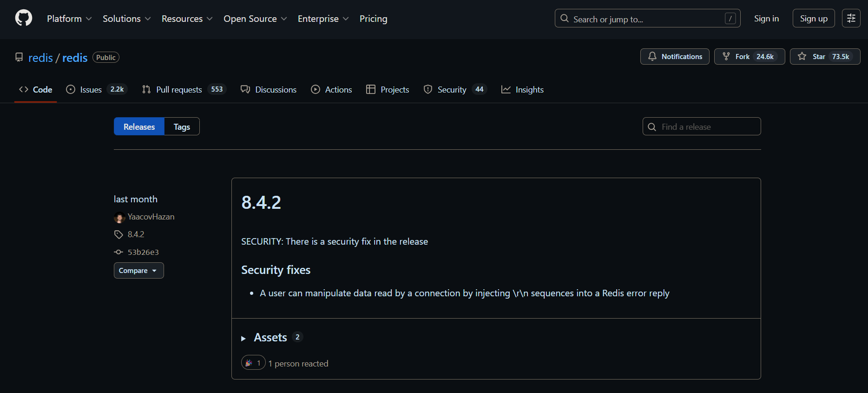Click the 553 pull requests counter

pyautogui.click(x=217, y=89)
